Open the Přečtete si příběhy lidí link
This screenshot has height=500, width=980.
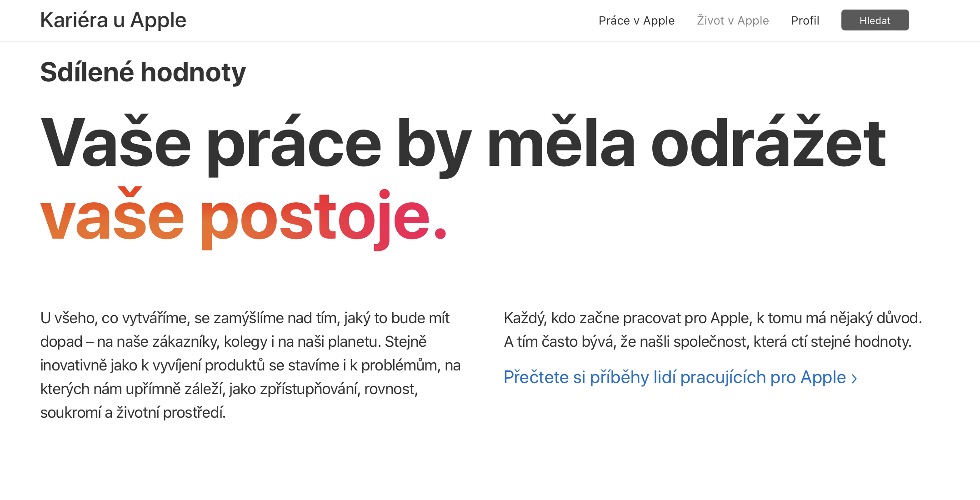point(675,378)
